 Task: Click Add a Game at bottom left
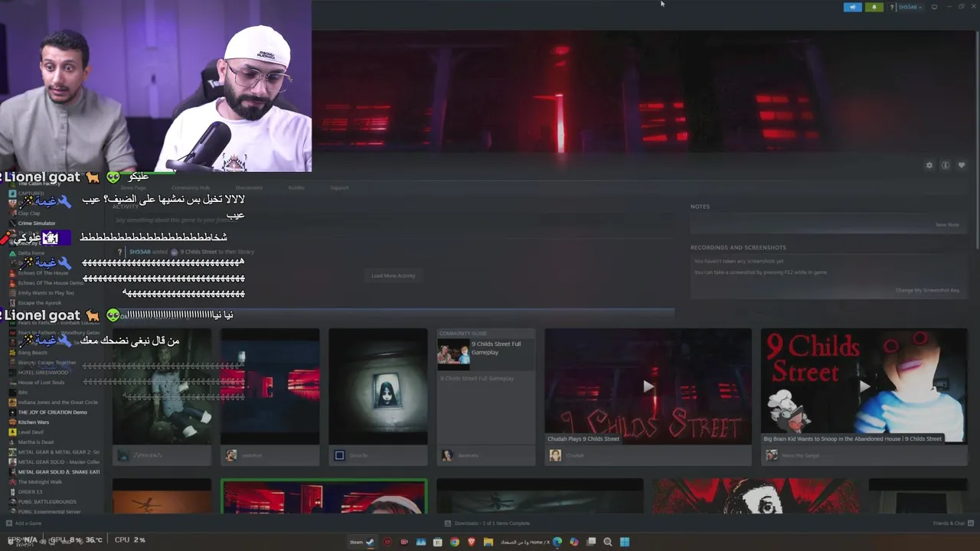(24, 523)
